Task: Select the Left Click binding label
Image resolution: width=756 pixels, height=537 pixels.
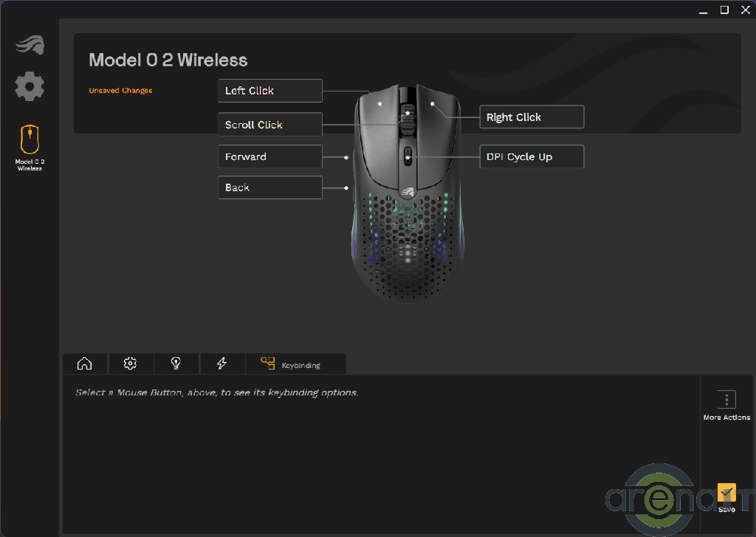Action: coord(269,91)
